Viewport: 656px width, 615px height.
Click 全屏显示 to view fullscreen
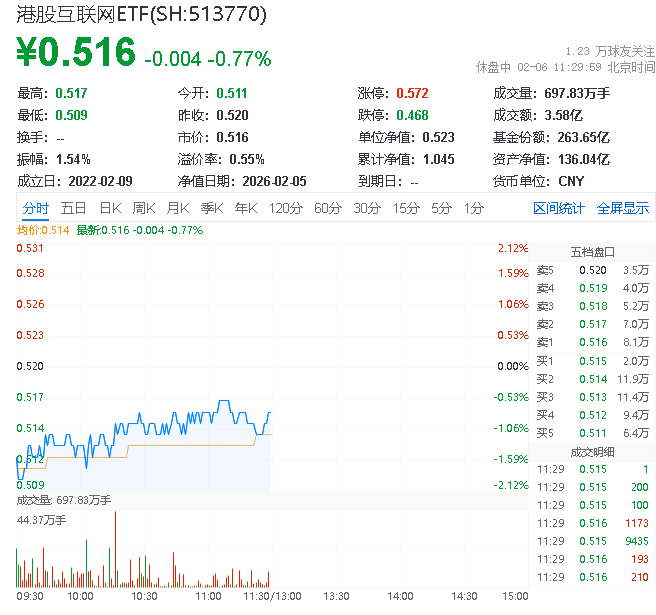[x=622, y=208]
